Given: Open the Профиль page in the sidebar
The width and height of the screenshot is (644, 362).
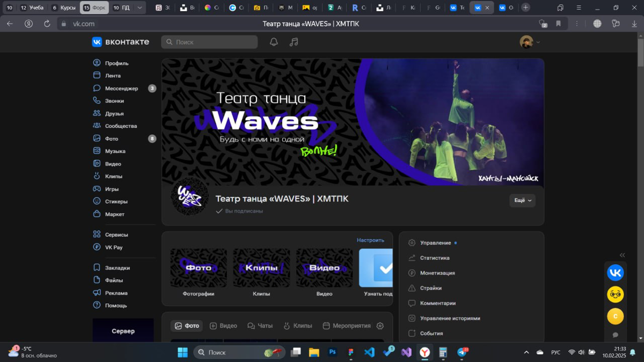Looking at the screenshot, I should 111,63.
